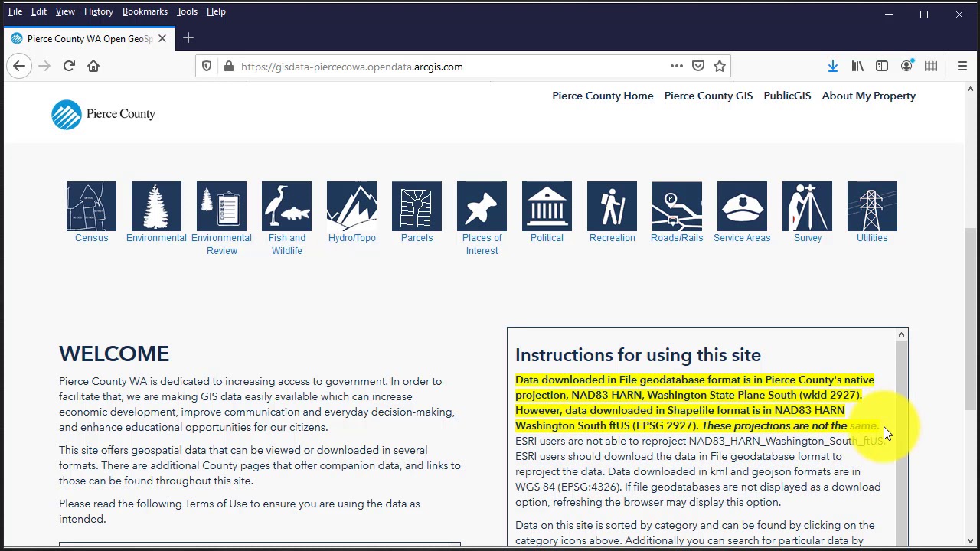Open the Political building icon
This screenshot has height=551, width=980.
tap(547, 206)
